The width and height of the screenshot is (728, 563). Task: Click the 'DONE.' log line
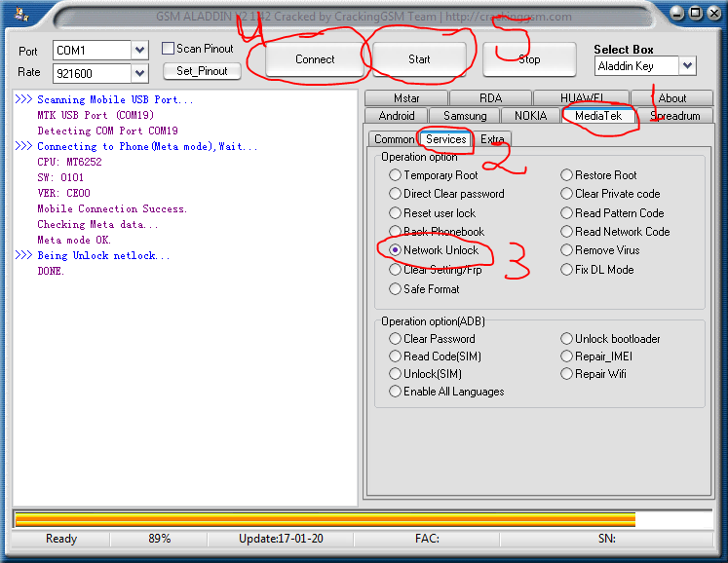[x=51, y=271]
